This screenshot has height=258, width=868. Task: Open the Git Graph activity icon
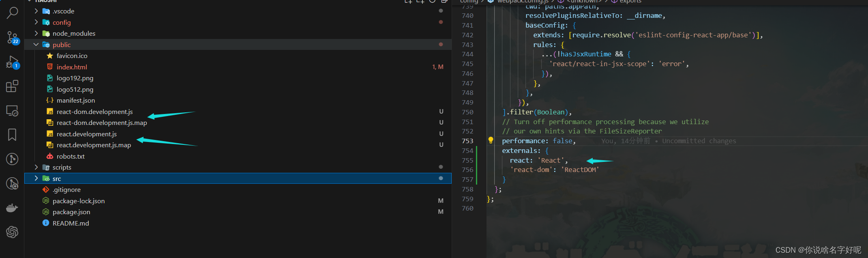tap(12, 159)
